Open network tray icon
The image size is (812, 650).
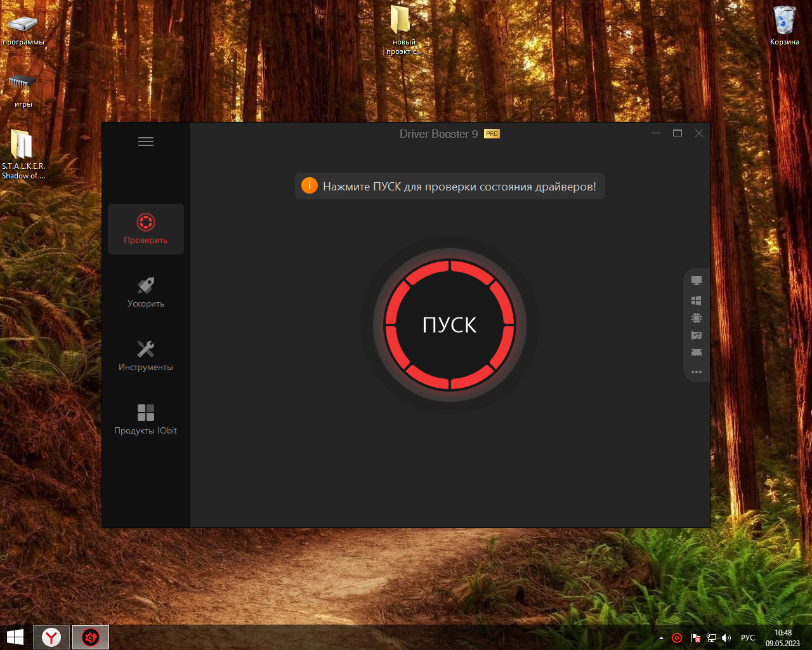711,638
